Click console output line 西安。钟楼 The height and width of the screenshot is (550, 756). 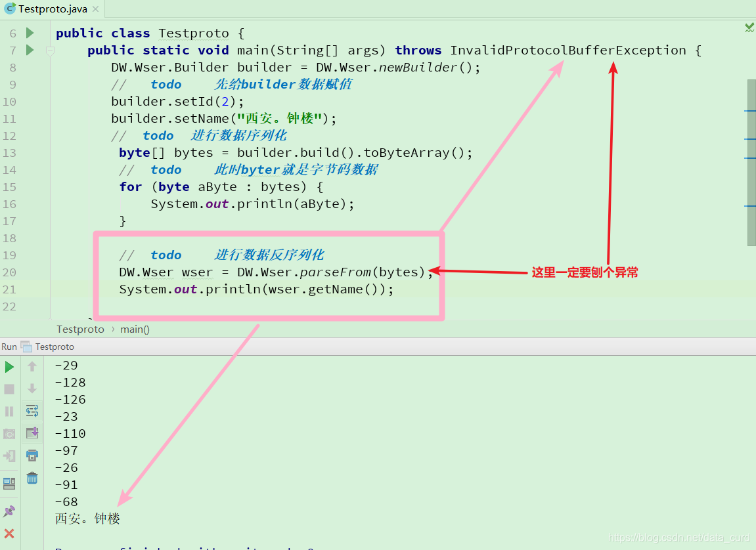point(87,518)
